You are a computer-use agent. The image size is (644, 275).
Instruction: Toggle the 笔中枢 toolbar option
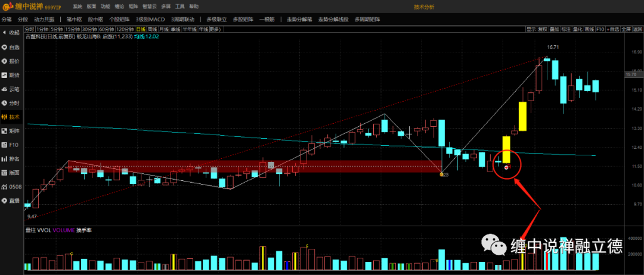tap(75, 19)
